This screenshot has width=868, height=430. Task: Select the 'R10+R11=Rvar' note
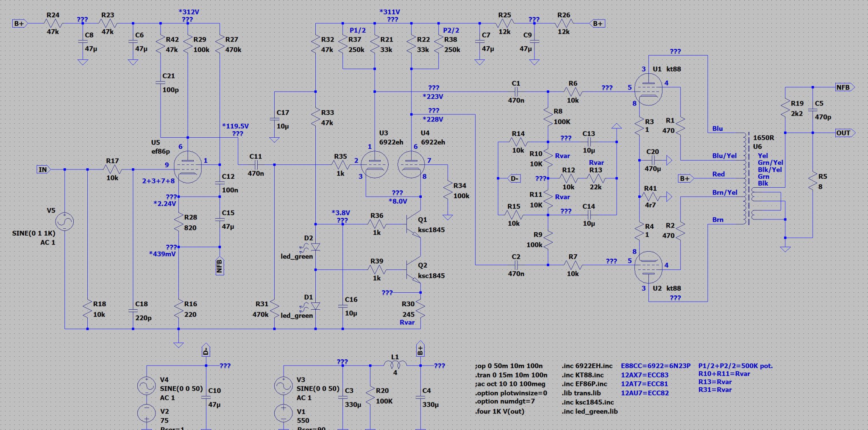tap(724, 374)
